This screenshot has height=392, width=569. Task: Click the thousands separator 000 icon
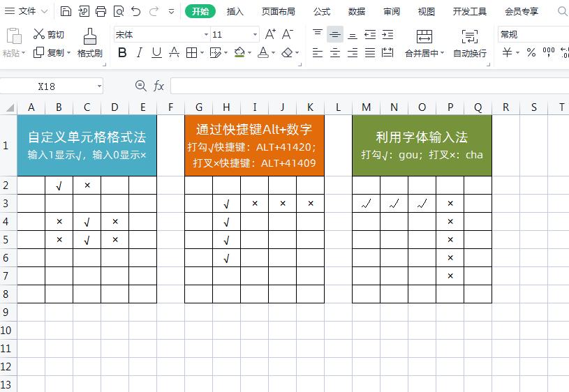pyautogui.click(x=548, y=53)
